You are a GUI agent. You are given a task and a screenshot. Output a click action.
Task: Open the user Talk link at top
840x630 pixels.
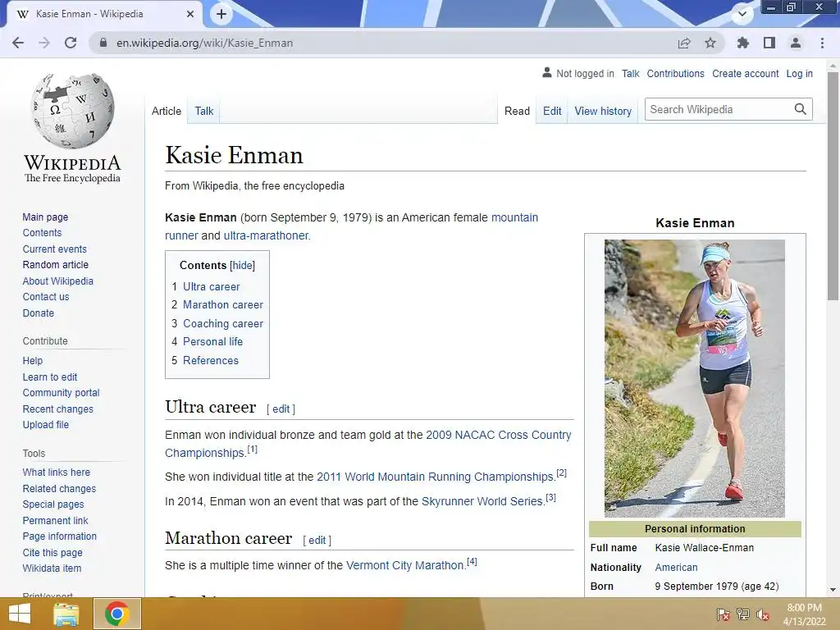[631, 73]
